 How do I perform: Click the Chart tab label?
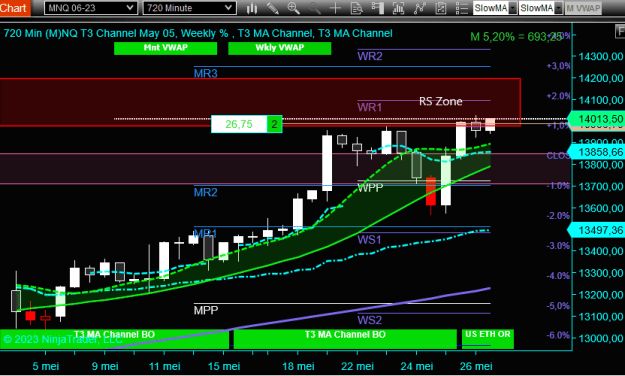(14, 8)
